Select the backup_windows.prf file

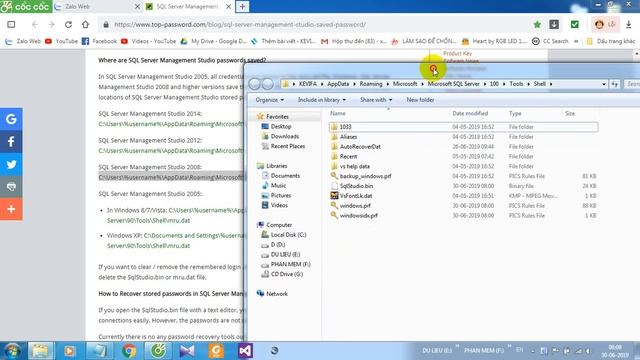365,176
